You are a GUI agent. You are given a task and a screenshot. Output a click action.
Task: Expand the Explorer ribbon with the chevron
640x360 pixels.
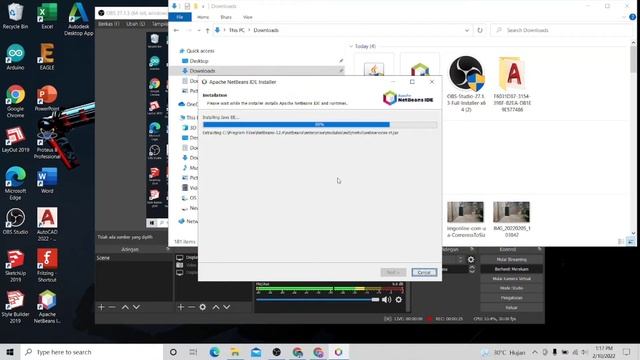pos(624,17)
